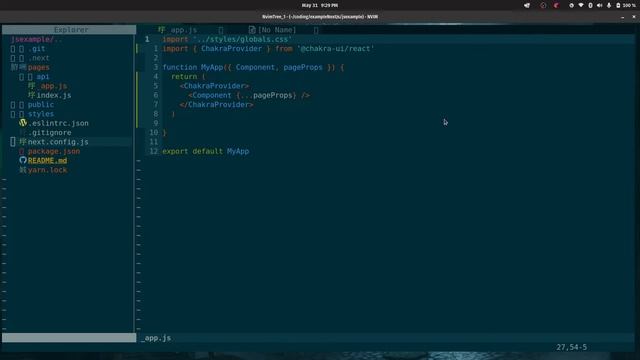Click the microphone indicator

609,5
